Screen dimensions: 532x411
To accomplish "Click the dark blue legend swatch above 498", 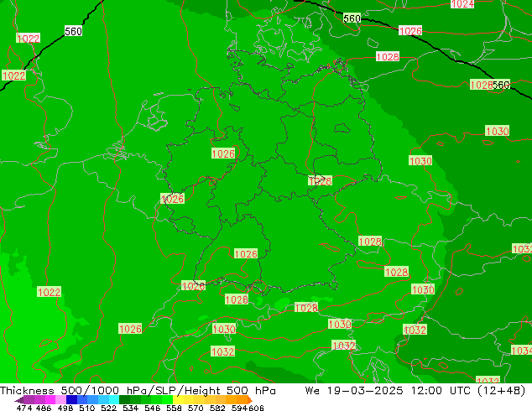I will (x=71, y=400).
